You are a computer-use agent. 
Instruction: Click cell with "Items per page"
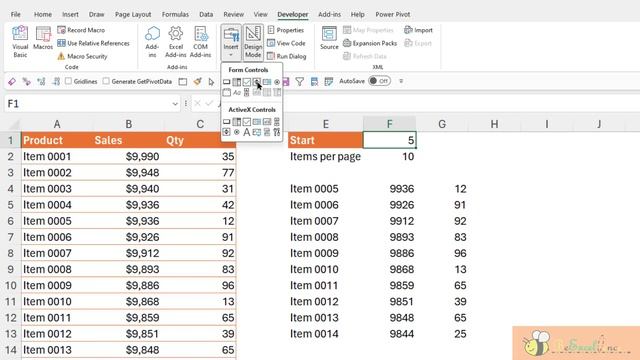point(325,156)
